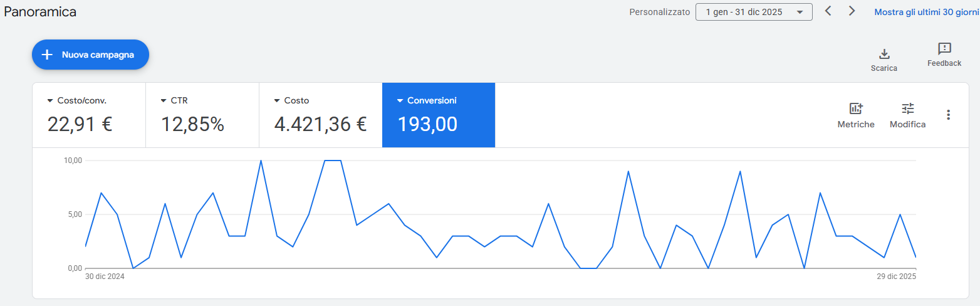Open the date range dropdown 1 gen - 31 dic 2025
The image size is (980, 306).
point(753,12)
